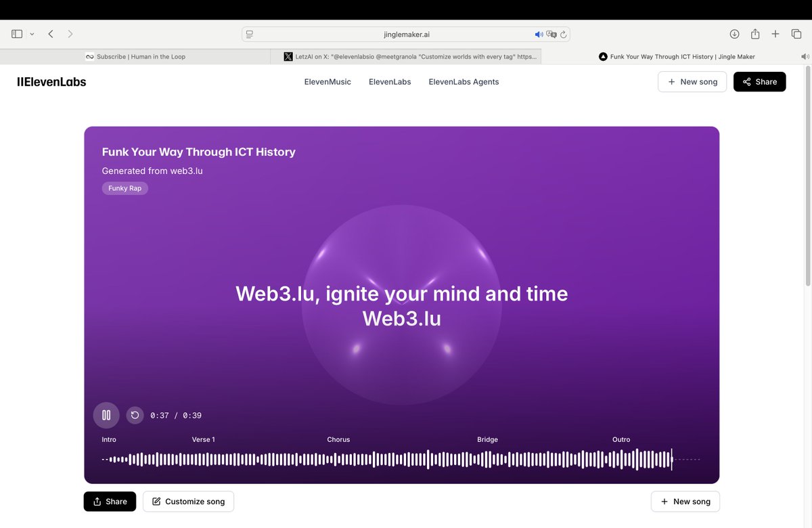Click the waveform playhead position
Image resolution: width=812 pixels, height=528 pixels.
[x=671, y=459]
